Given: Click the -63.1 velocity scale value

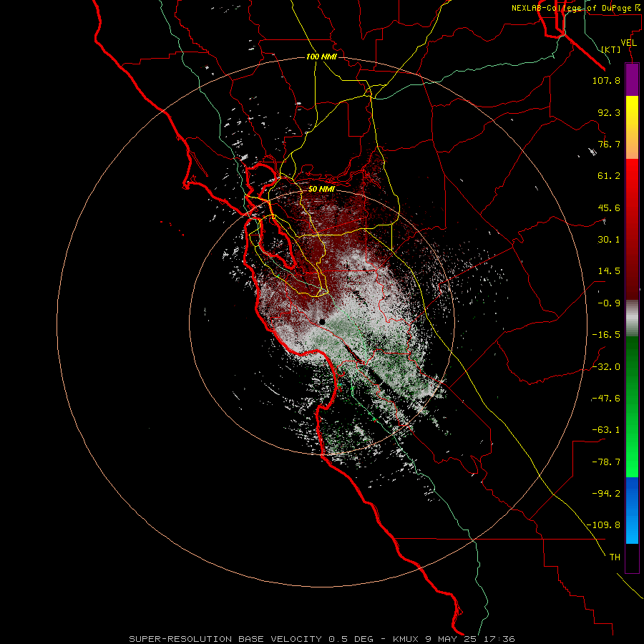Looking at the screenshot, I should [x=606, y=430].
